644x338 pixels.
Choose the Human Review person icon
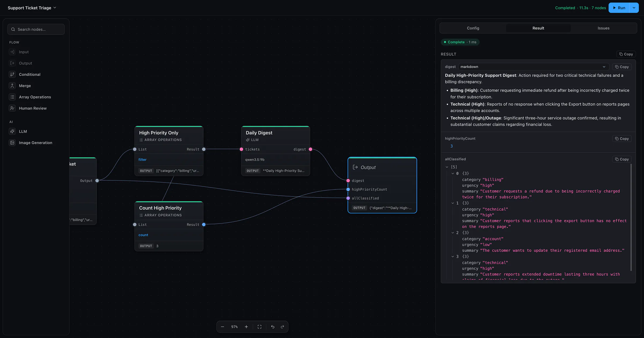(x=12, y=108)
